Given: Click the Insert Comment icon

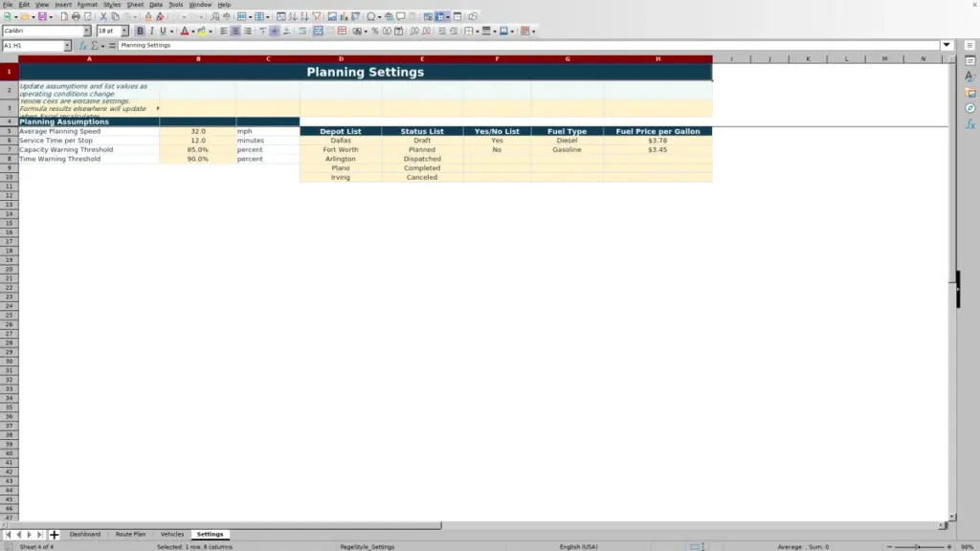Looking at the screenshot, I should (x=401, y=16).
